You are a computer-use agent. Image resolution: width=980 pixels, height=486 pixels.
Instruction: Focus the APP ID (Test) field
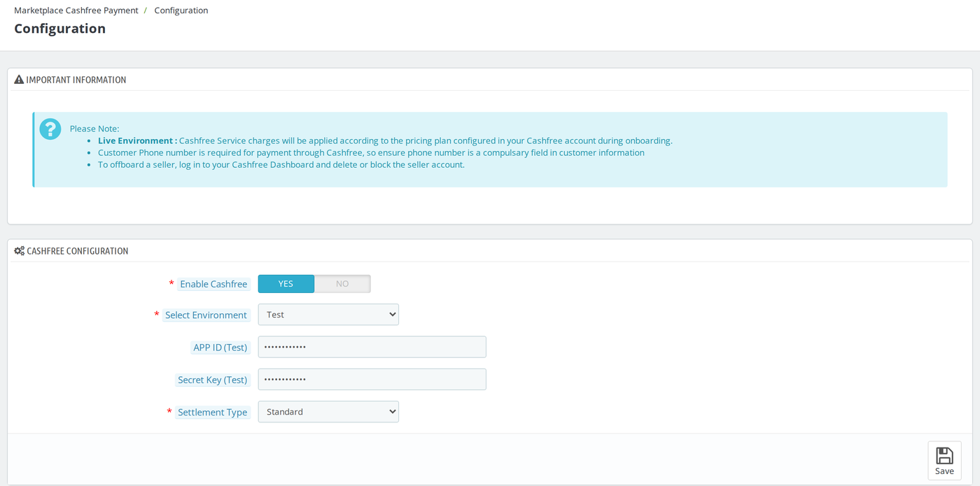tap(372, 347)
